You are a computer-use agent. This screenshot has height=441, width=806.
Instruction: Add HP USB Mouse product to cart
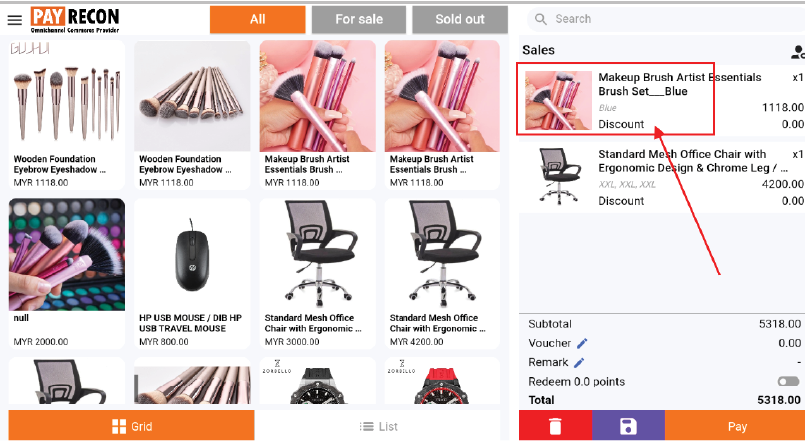[192, 274]
